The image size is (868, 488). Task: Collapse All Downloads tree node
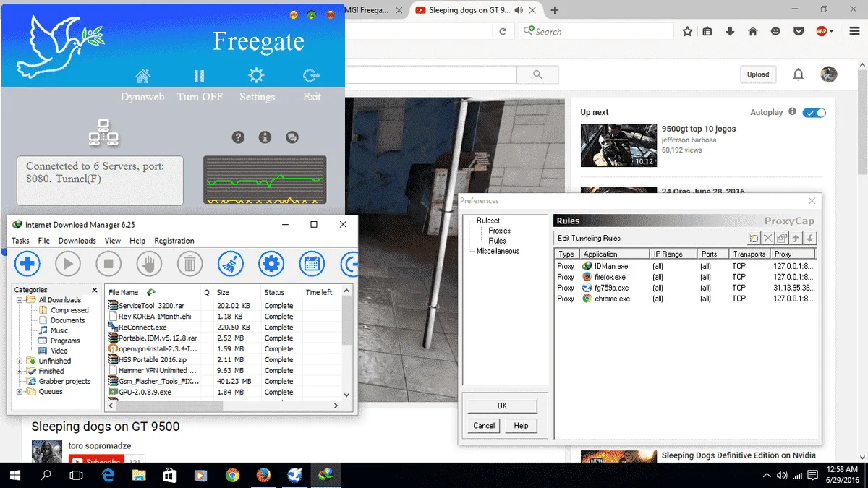[x=20, y=300]
